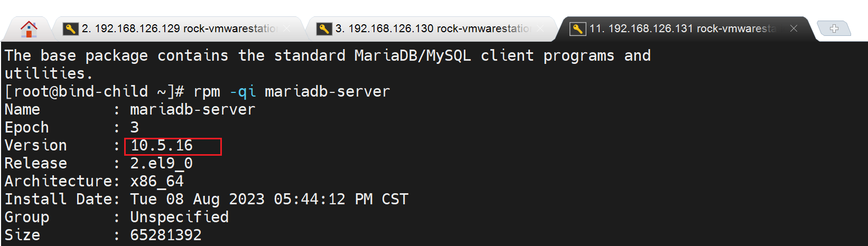
Task: Select the 11. 192.168.126.131 session tab
Action: pyautogui.click(x=683, y=29)
